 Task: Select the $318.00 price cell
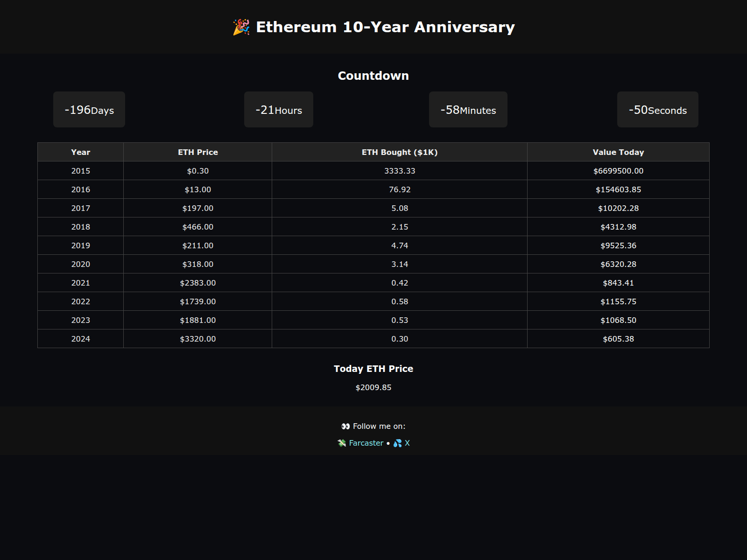[x=198, y=264]
